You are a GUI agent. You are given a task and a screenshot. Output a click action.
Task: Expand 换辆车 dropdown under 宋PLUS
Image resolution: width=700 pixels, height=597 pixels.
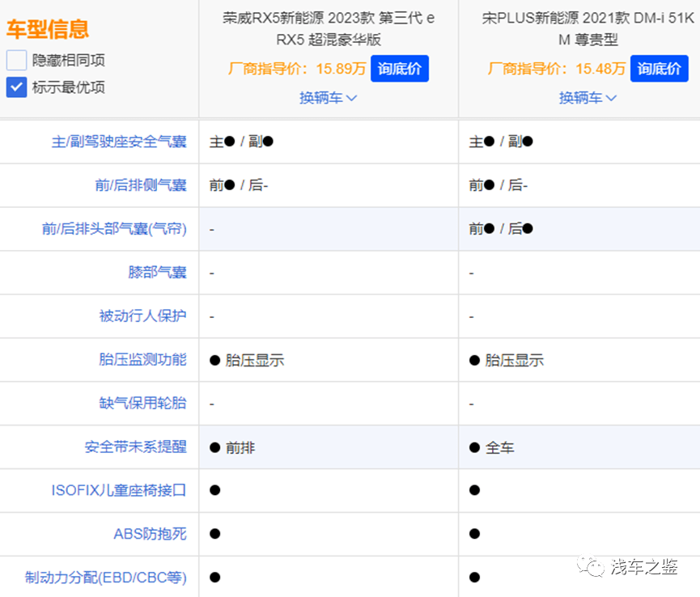coord(588,98)
